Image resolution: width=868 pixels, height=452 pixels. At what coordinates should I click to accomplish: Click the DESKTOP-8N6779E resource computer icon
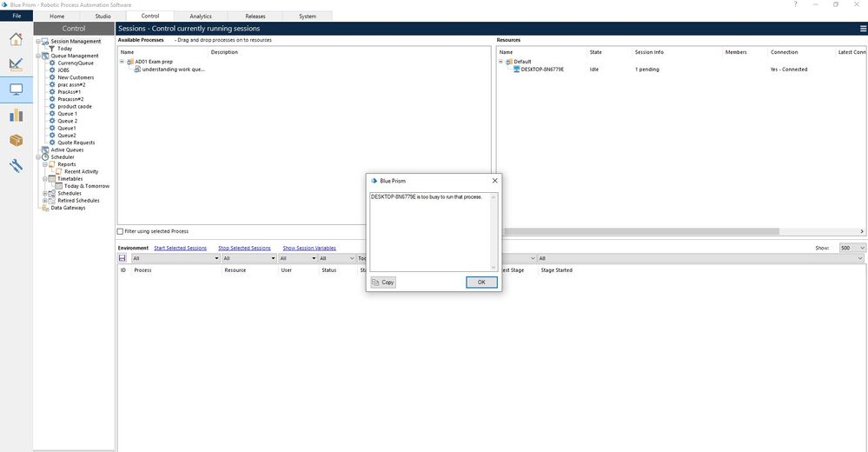point(516,70)
